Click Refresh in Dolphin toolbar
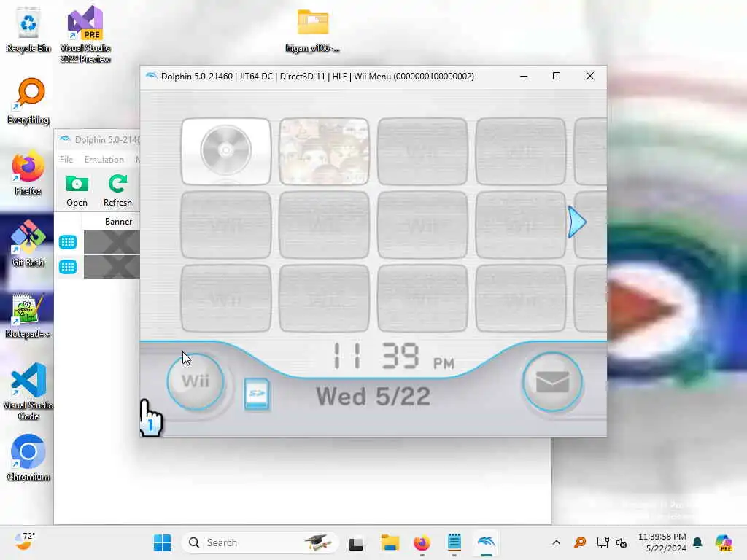This screenshot has width=747, height=560. 117,191
